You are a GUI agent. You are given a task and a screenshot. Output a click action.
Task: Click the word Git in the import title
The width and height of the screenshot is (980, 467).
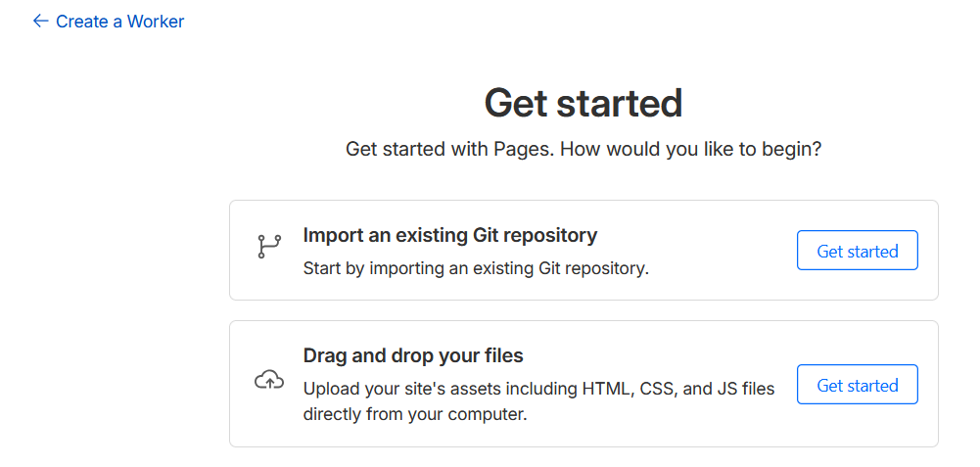click(488, 235)
